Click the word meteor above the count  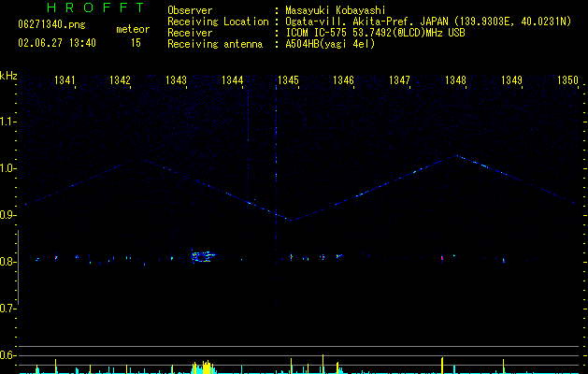[133, 29]
